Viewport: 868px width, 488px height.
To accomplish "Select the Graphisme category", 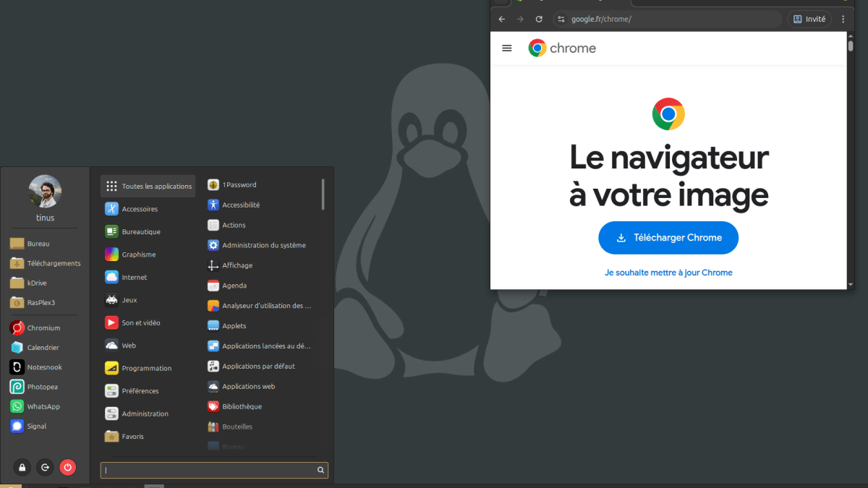I will click(138, 254).
